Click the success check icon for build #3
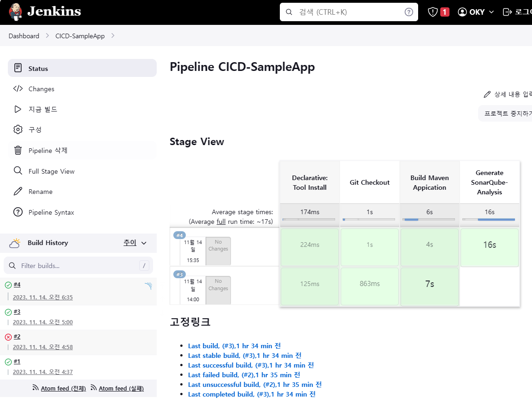532x409 pixels. coord(8,312)
